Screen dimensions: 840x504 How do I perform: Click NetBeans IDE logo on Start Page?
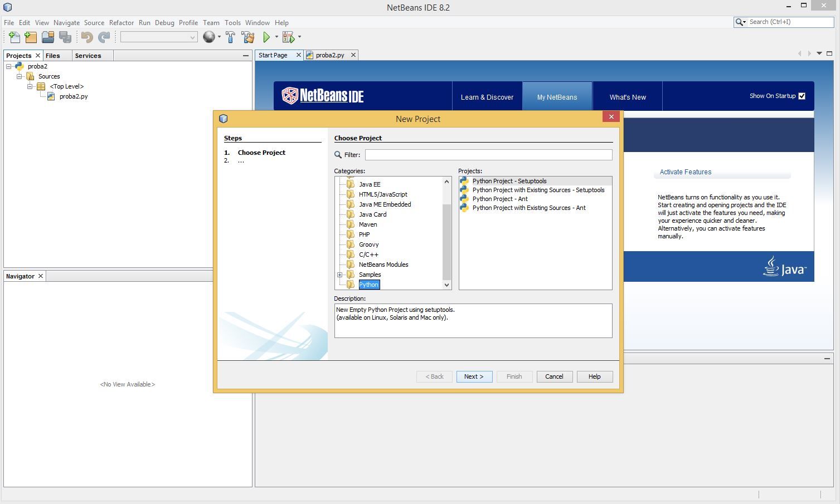click(x=323, y=96)
